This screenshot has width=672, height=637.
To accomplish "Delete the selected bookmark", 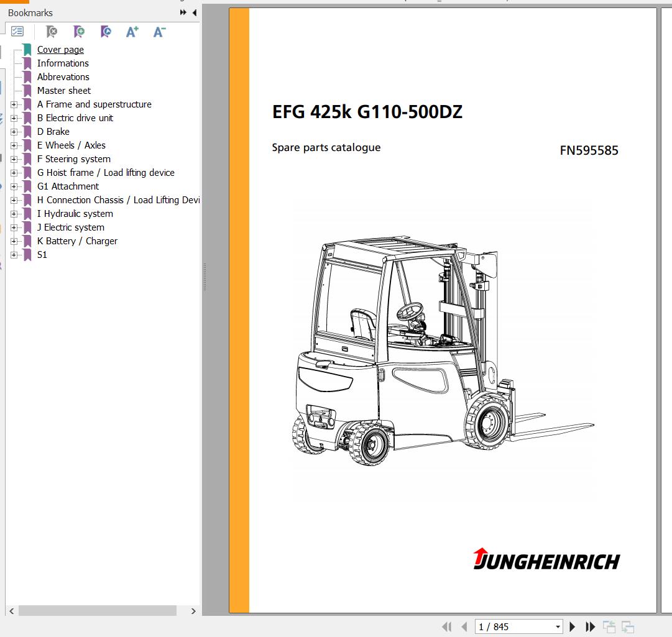I will coord(52,31).
